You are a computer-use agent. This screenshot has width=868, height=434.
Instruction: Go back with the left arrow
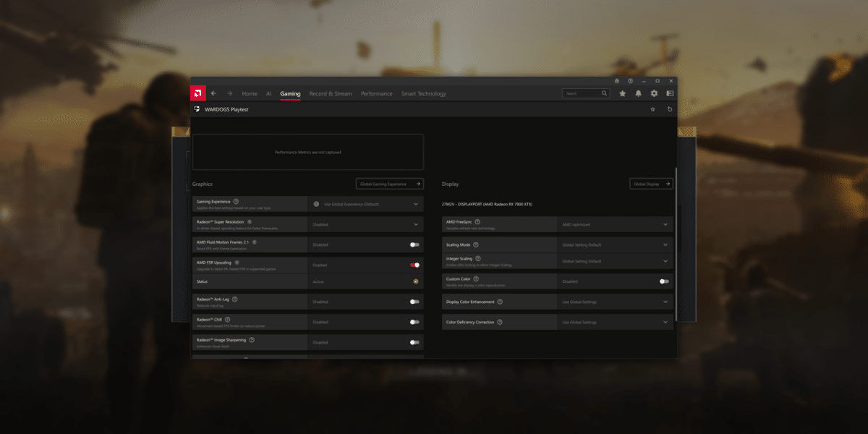[213, 93]
